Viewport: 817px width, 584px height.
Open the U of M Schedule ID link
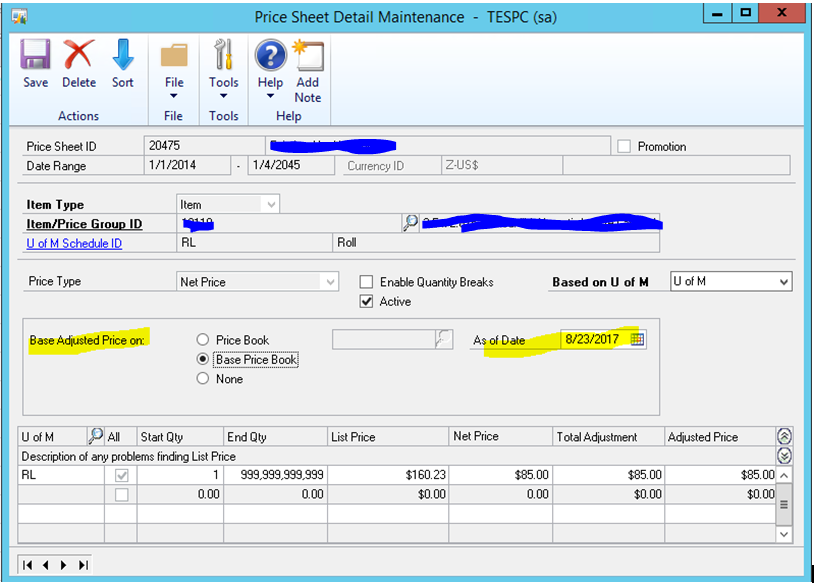point(74,242)
